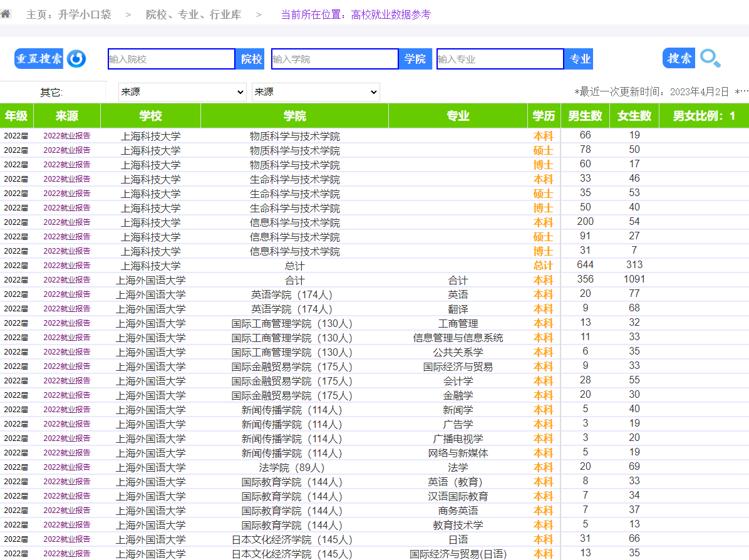Click the 院校 button beside school input
The image size is (749, 560).
click(251, 59)
